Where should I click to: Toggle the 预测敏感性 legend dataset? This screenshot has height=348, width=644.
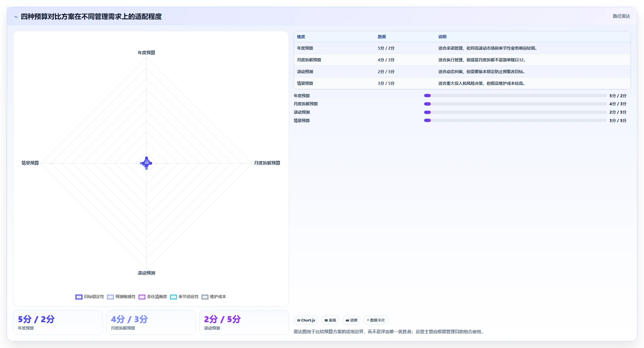(x=121, y=297)
